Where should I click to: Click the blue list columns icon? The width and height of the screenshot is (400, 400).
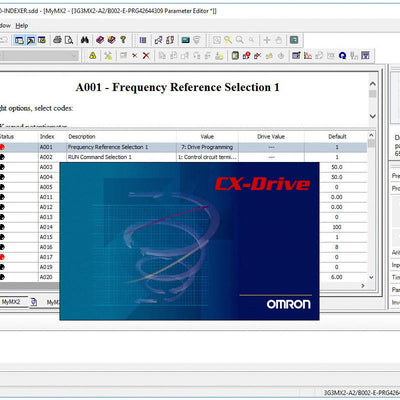[143, 40]
